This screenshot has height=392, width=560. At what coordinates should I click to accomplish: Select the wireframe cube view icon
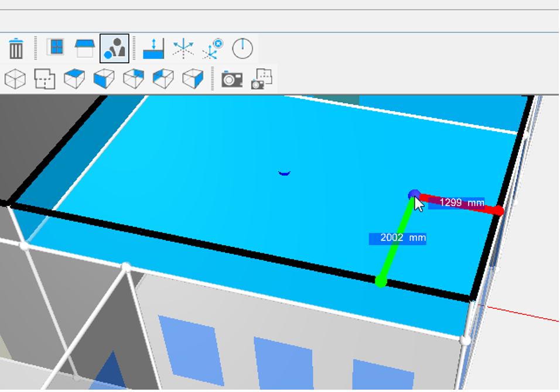[x=15, y=78]
